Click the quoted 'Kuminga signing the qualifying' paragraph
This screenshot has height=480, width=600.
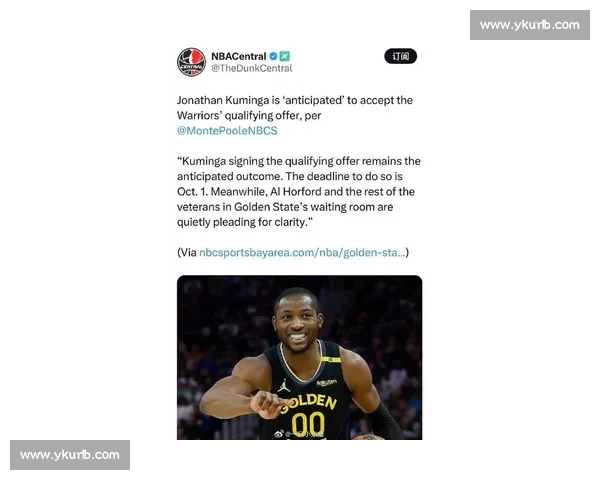(298, 191)
